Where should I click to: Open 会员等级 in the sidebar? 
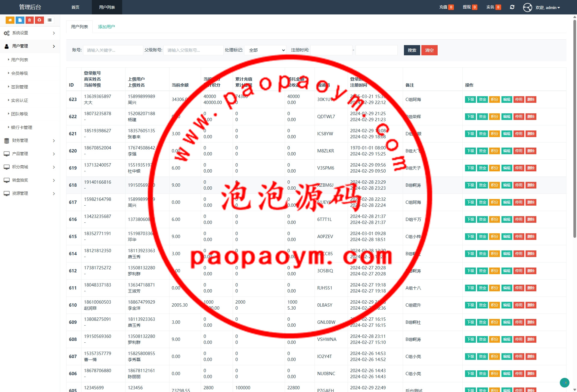pyautogui.click(x=20, y=73)
